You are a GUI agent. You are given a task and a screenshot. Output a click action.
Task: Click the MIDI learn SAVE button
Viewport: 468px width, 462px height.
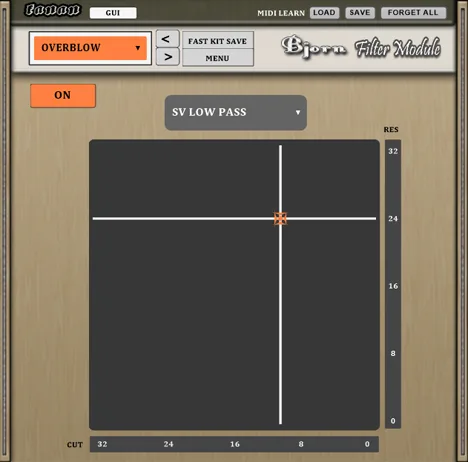click(x=360, y=13)
